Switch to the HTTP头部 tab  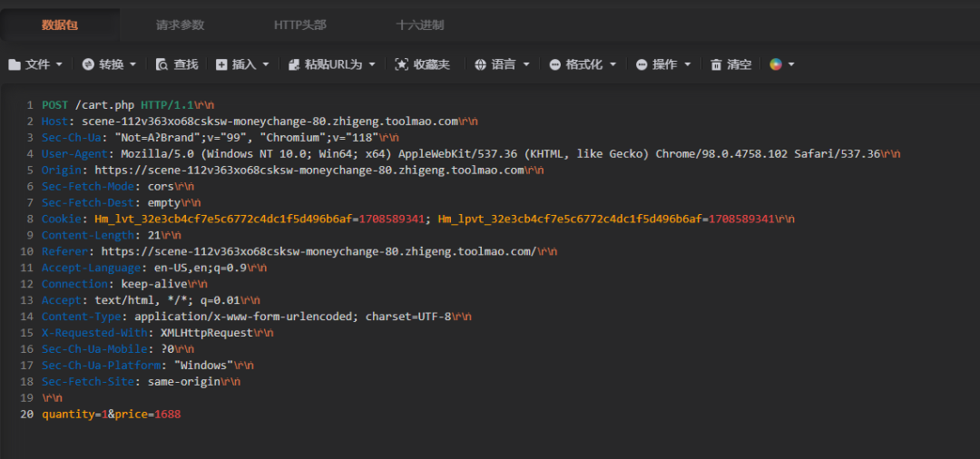[300, 25]
